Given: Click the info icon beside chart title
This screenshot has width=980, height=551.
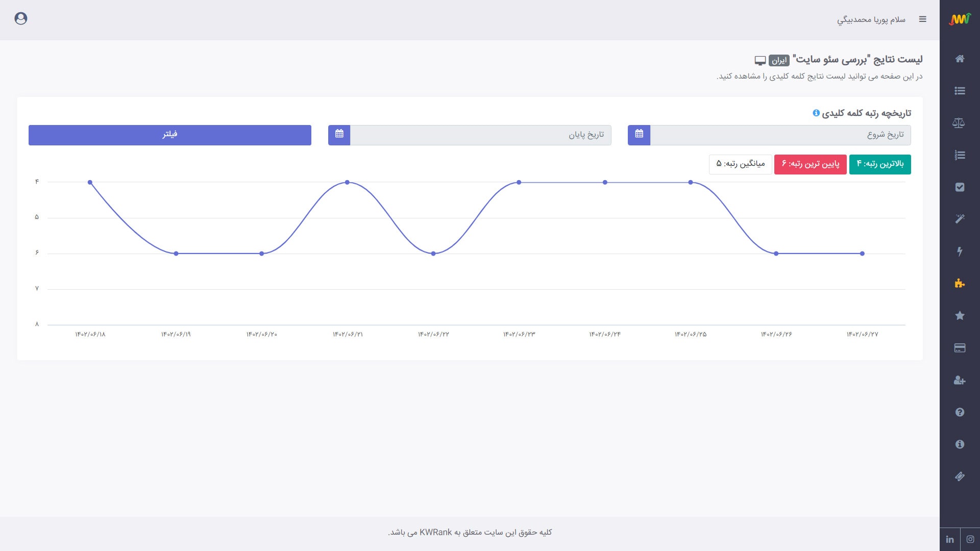Looking at the screenshot, I should pos(816,113).
